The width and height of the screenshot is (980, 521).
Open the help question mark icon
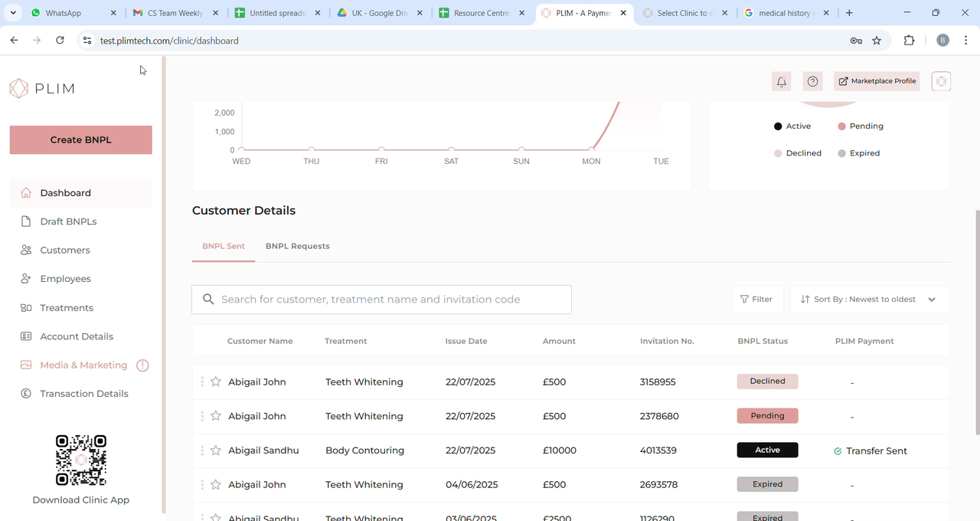coord(813,81)
